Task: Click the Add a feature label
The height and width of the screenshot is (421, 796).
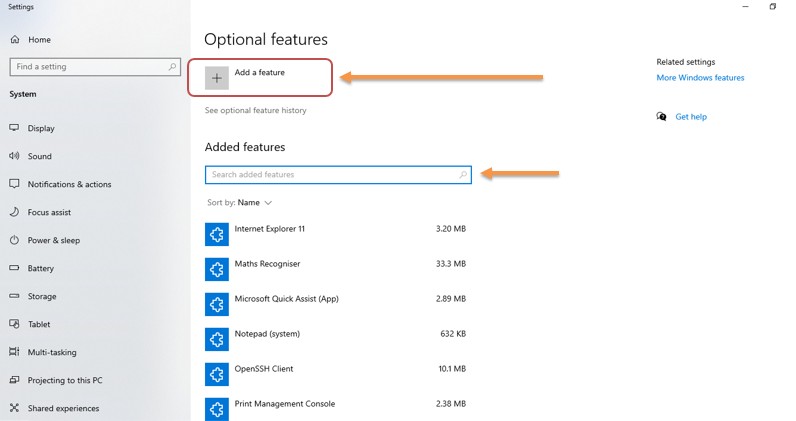Action: 259,73
